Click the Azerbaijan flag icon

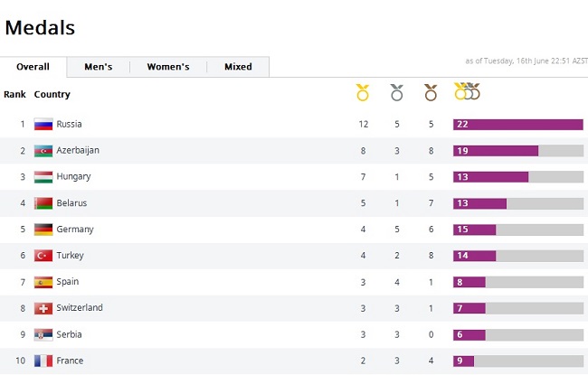pyautogui.click(x=43, y=151)
